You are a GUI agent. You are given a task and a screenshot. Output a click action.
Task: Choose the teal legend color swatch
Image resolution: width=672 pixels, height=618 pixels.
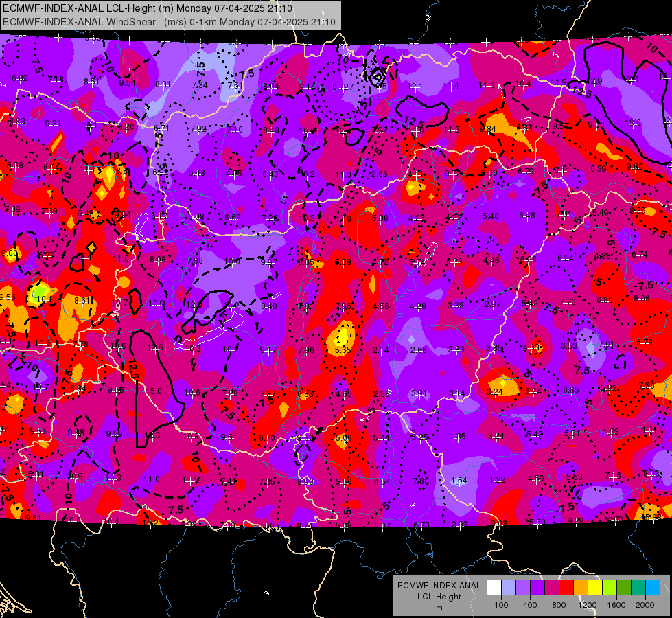(638, 588)
